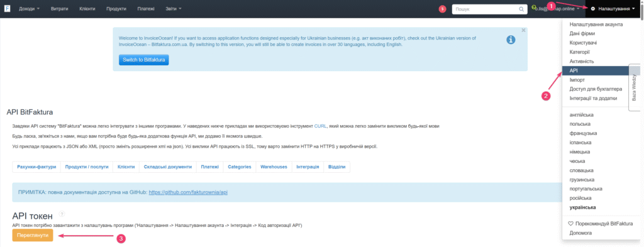This screenshot has width=644, height=247.
Task: Open Платежі in the top navigation
Action: point(146,9)
